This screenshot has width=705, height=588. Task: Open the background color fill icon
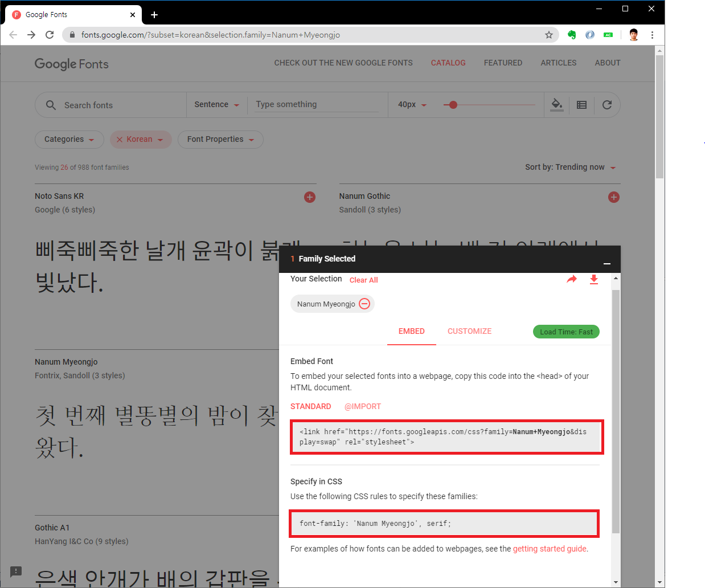pos(557,104)
